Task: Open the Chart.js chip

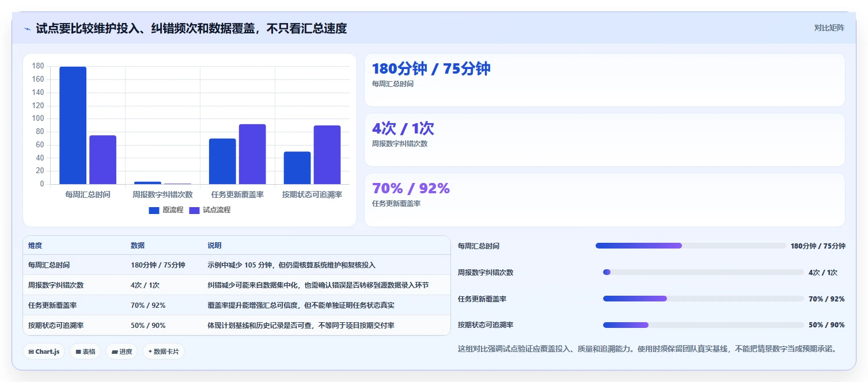Action: 44,352
